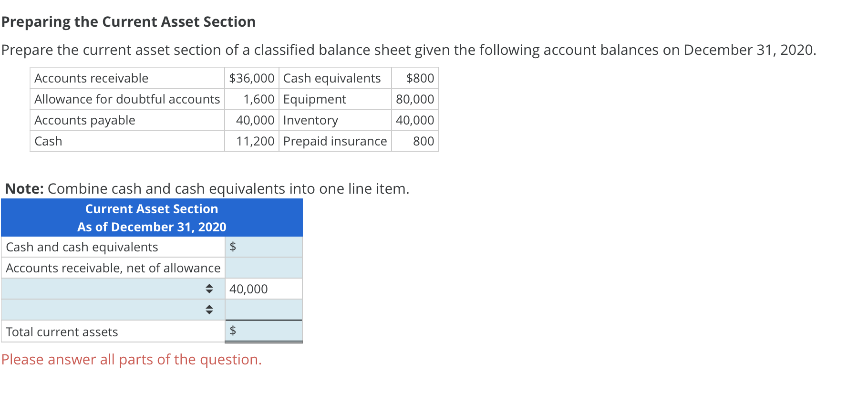Click the Accounts receivable, net of allowance amount field
868x394 pixels.
[263, 268]
